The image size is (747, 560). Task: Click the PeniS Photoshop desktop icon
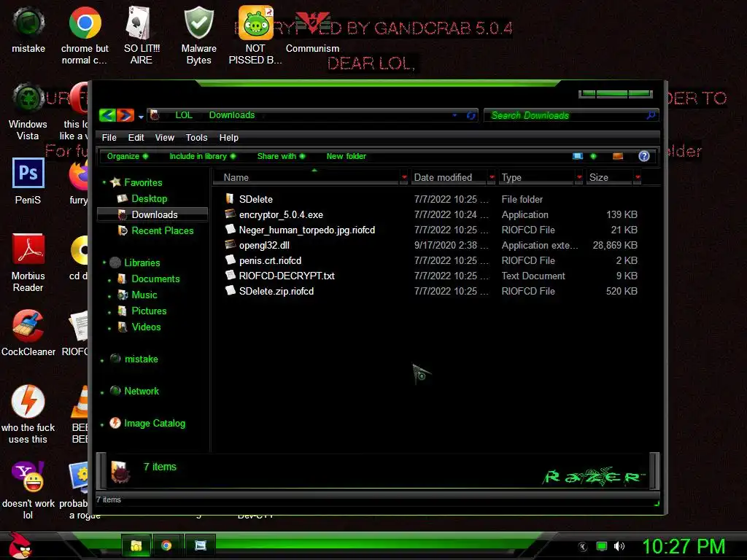tap(28, 173)
